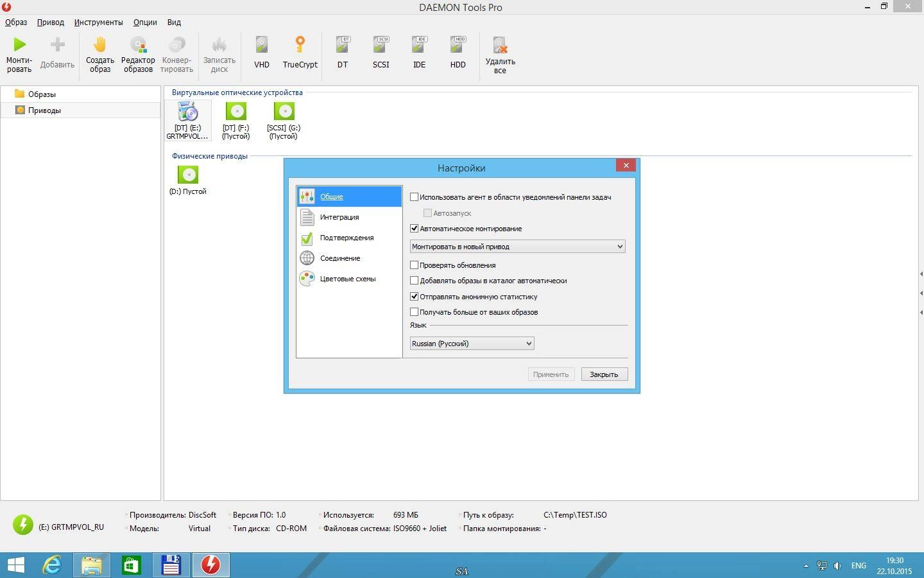Select the empty [SCSI] (G:) drive
The image size is (924, 578).
pos(284,120)
